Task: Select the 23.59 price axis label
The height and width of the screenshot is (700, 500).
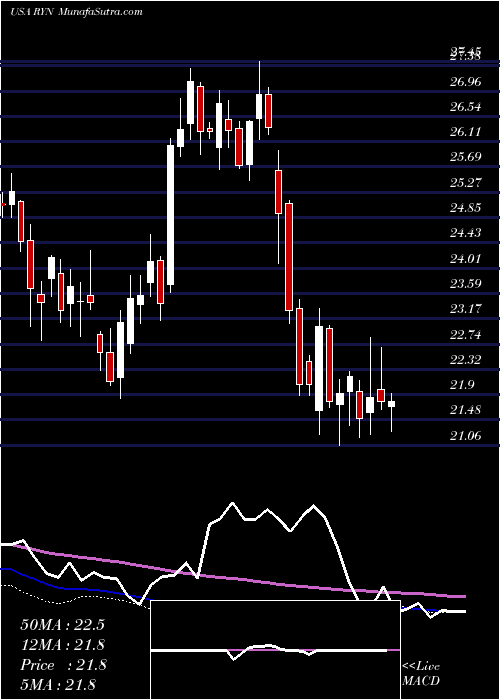Action: click(x=465, y=283)
